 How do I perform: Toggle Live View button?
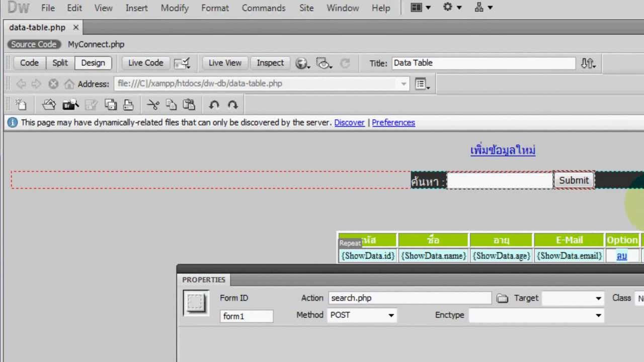[x=225, y=63]
